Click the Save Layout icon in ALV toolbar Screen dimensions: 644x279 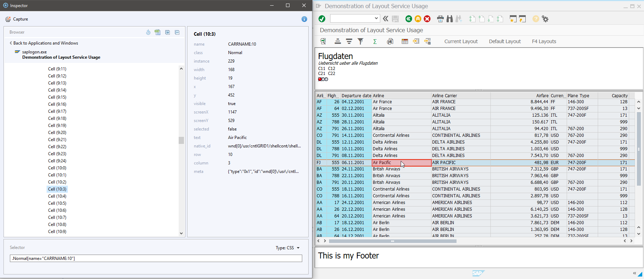click(428, 41)
